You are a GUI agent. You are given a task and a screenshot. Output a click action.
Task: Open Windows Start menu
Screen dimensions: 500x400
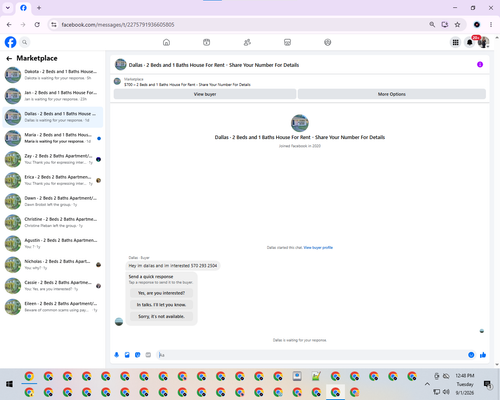[10, 384]
